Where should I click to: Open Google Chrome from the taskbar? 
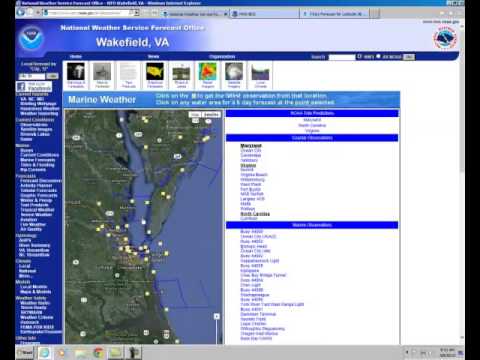click(x=98, y=352)
